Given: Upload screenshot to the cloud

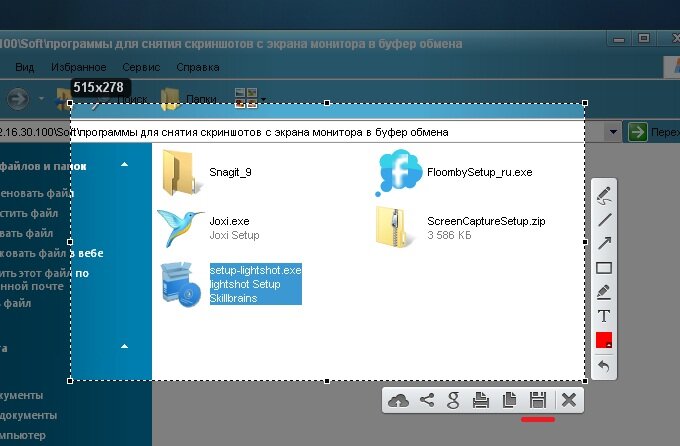Looking at the screenshot, I should click(x=398, y=400).
